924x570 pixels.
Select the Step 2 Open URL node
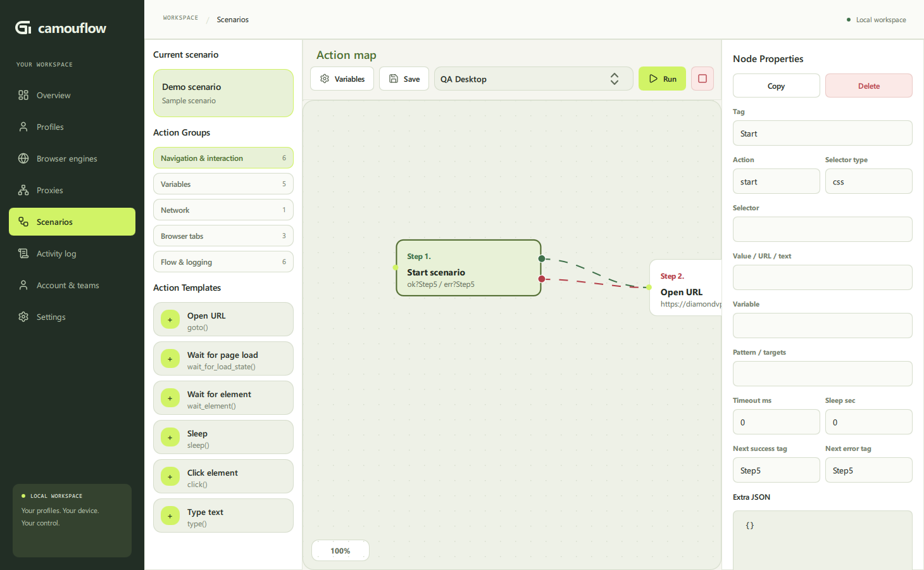click(x=686, y=288)
